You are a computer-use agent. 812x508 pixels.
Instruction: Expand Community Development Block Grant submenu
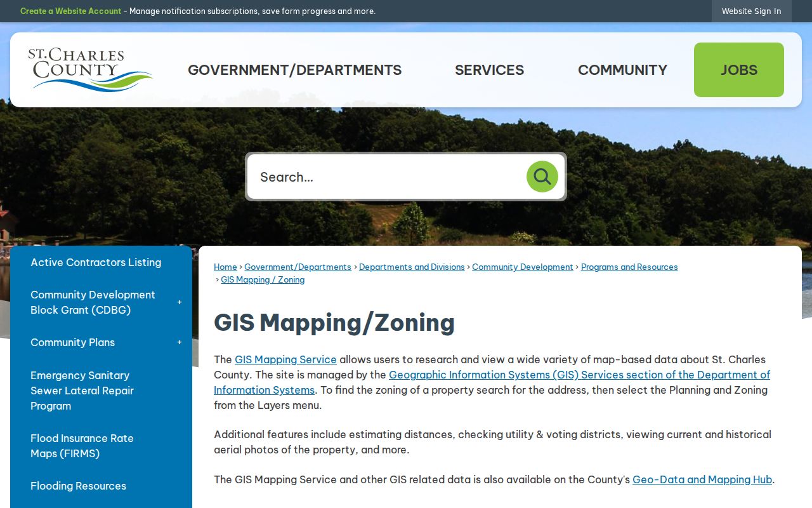[180, 302]
